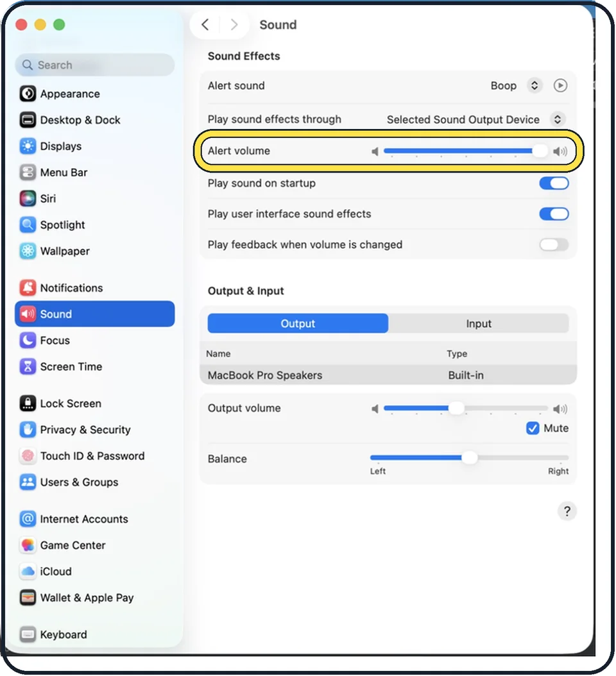Open the Focus moon icon

coord(28,340)
